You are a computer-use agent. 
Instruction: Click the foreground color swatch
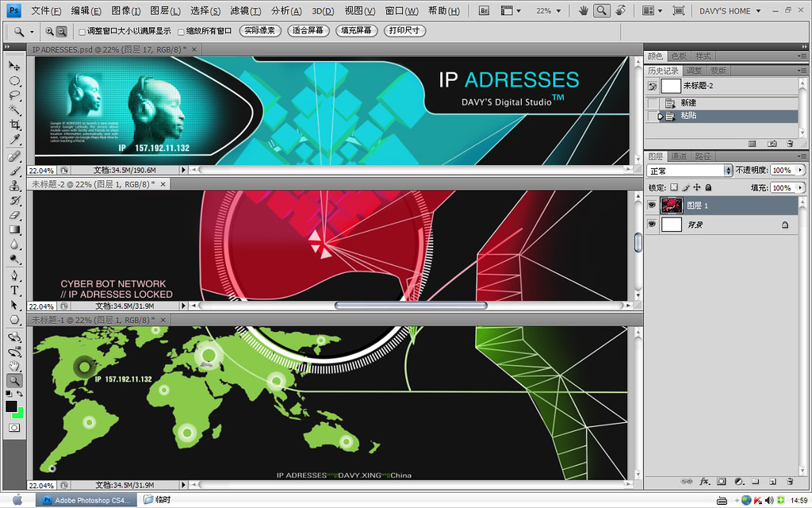(11, 406)
